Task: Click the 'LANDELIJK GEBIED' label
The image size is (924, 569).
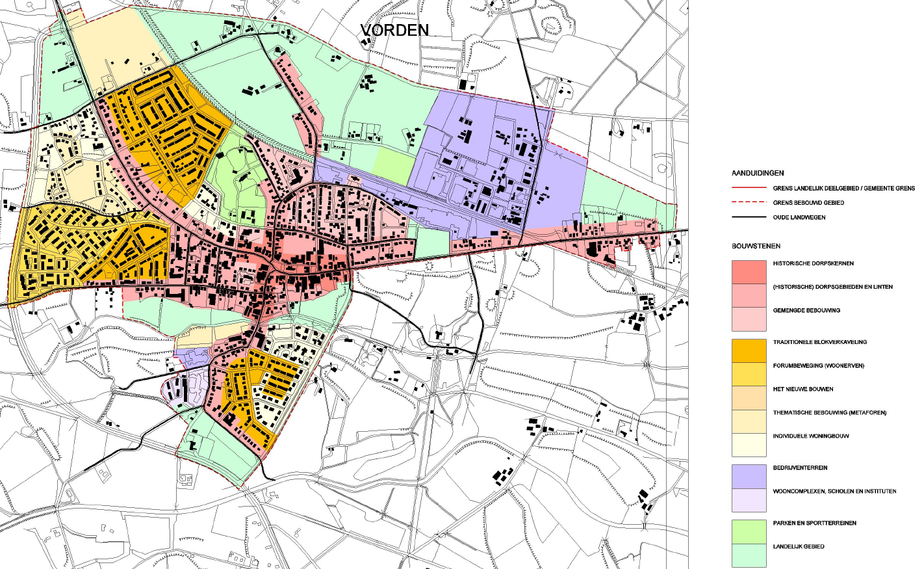Action: (799, 546)
